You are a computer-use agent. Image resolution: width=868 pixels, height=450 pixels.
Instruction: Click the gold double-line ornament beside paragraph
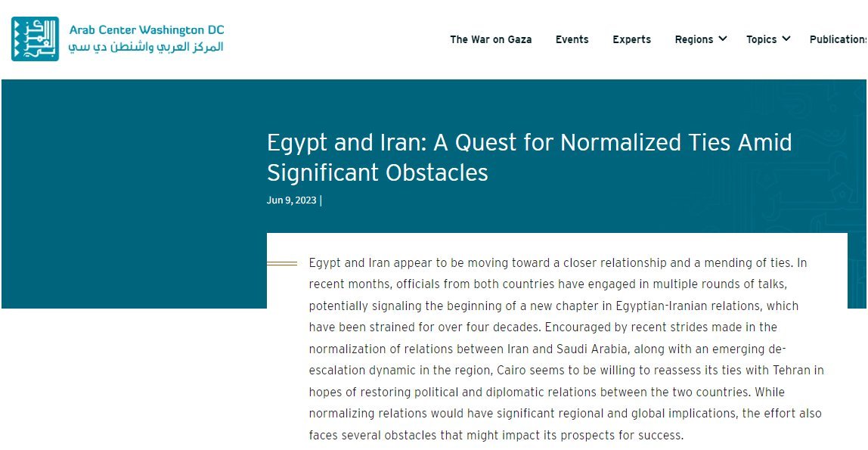[x=282, y=263]
